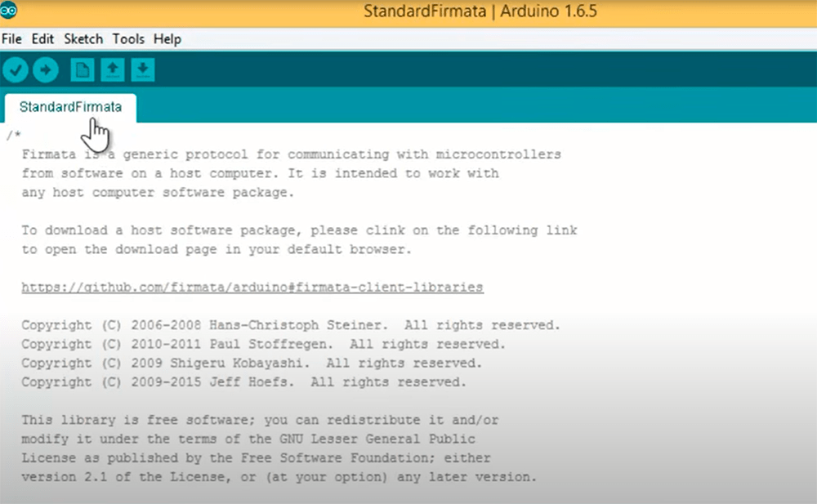Click the Verify checkmark button
817x504 pixels.
tap(15, 69)
